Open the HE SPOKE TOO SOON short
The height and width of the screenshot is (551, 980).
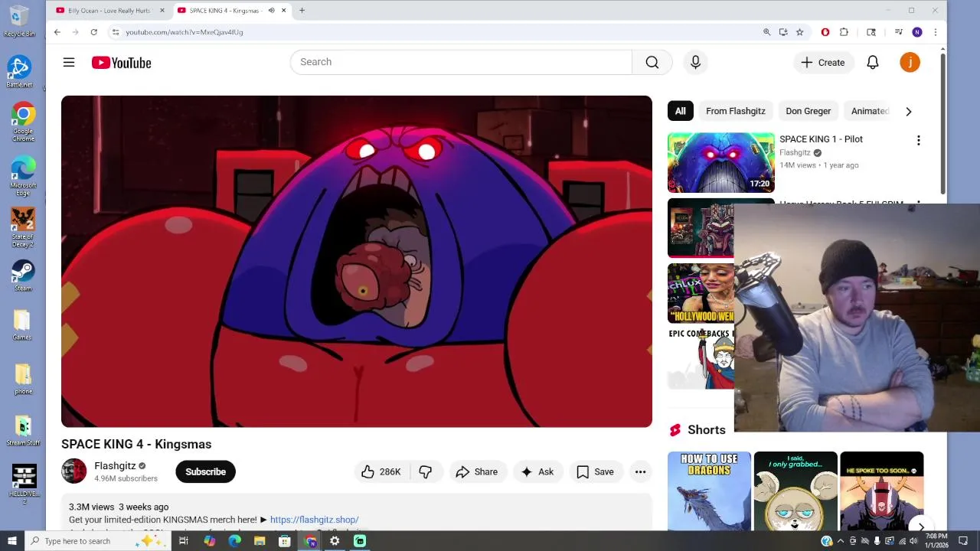tap(882, 491)
